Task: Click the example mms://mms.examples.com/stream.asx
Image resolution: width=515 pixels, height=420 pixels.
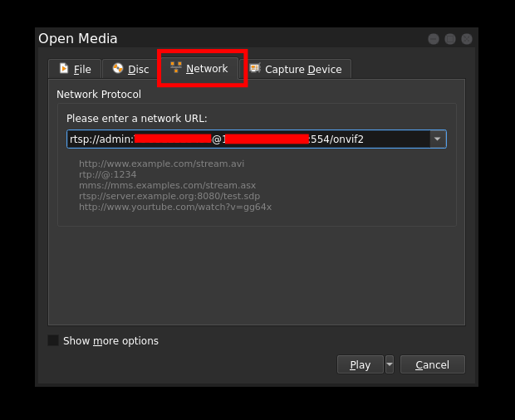Action: click(x=167, y=185)
